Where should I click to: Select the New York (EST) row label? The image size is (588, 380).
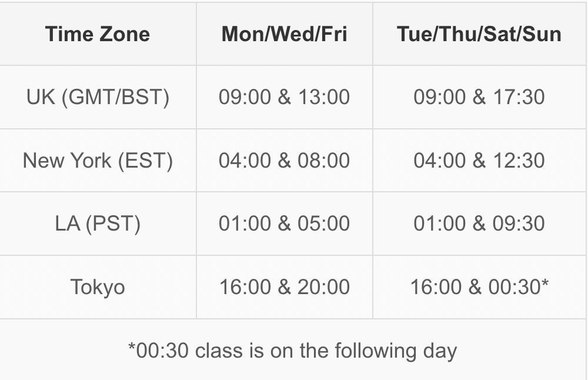(98, 161)
